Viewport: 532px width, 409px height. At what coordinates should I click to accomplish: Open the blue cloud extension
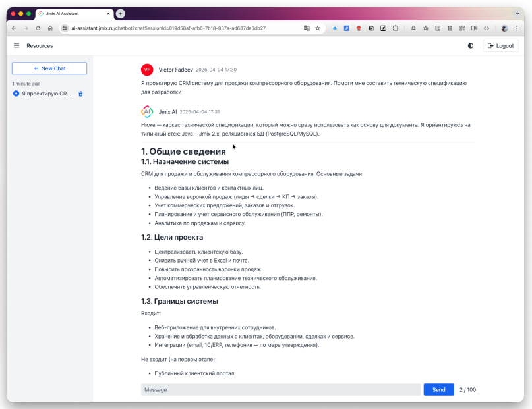334,28
